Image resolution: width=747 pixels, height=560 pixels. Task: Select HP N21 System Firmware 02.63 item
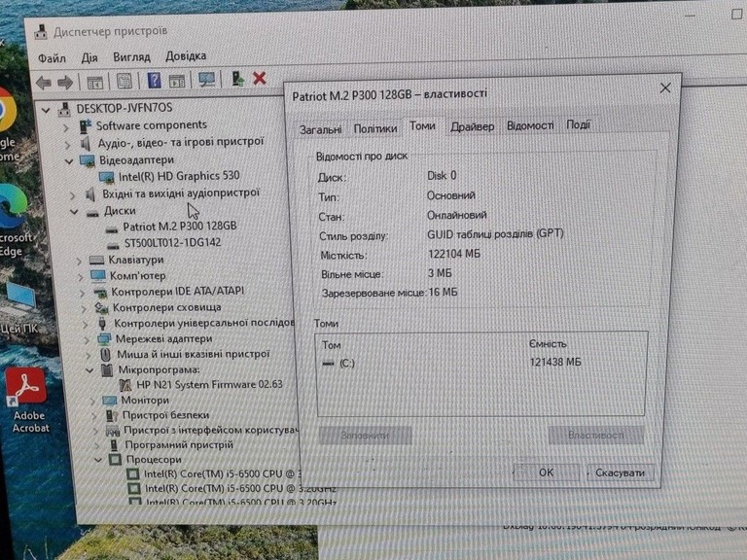point(209,384)
